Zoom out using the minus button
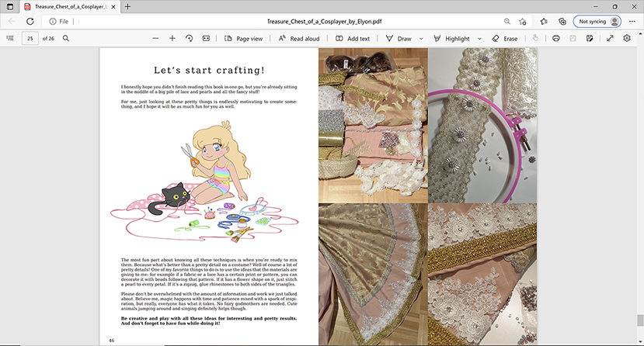 (155, 38)
